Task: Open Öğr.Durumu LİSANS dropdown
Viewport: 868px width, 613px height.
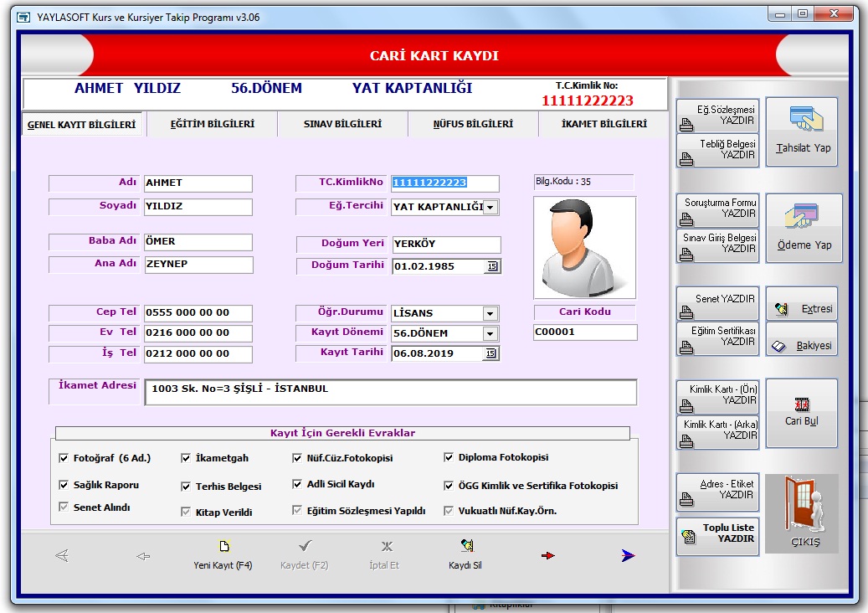Action: click(x=490, y=313)
